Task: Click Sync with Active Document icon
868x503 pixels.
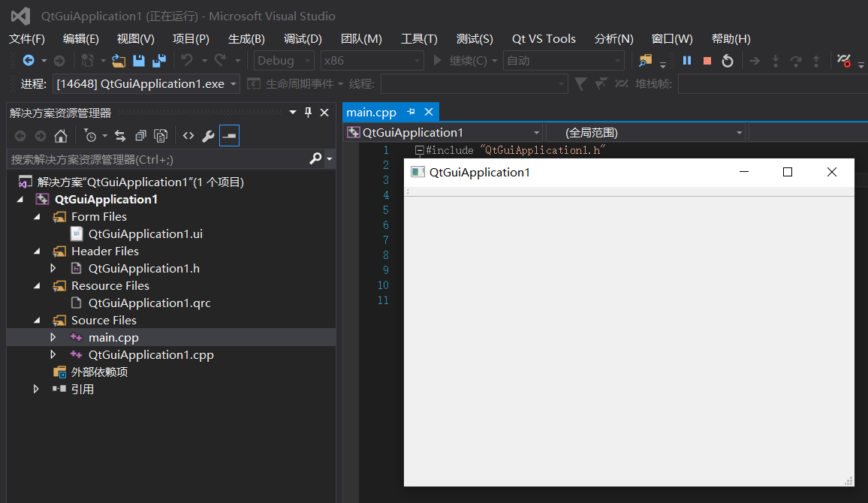Action: [120, 136]
